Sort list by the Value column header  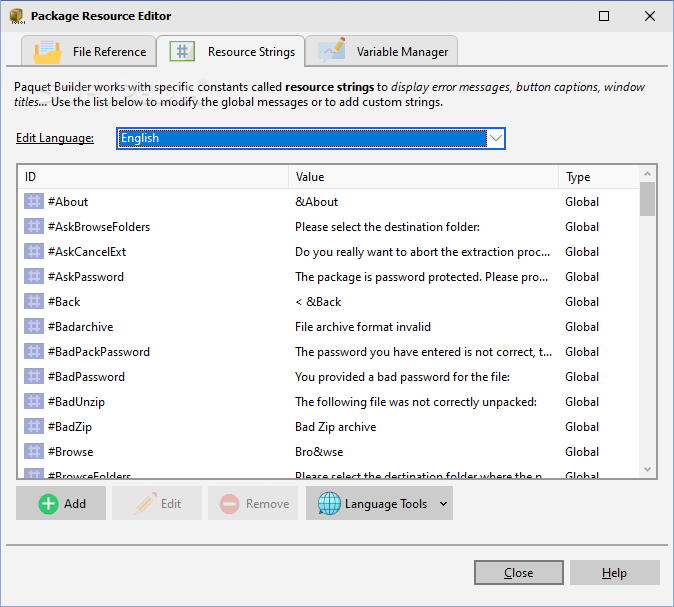tap(423, 177)
